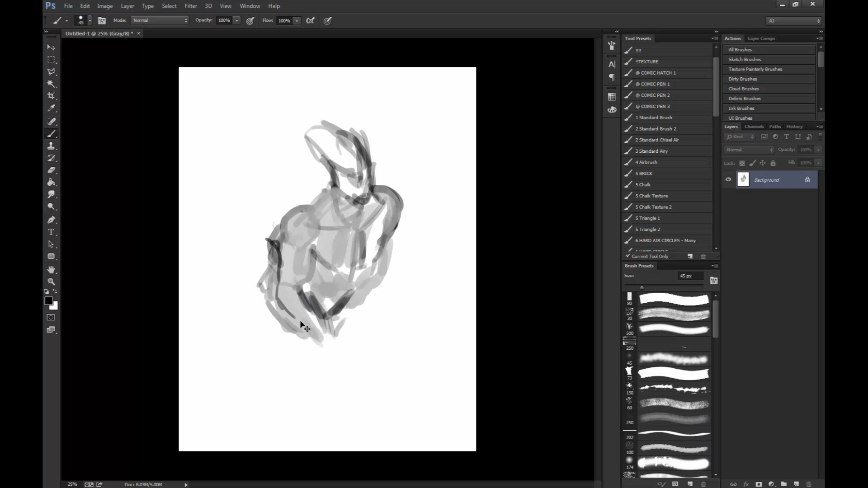This screenshot has height=488, width=868.
Task: Select the Smudge tool
Action: click(51, 195)
